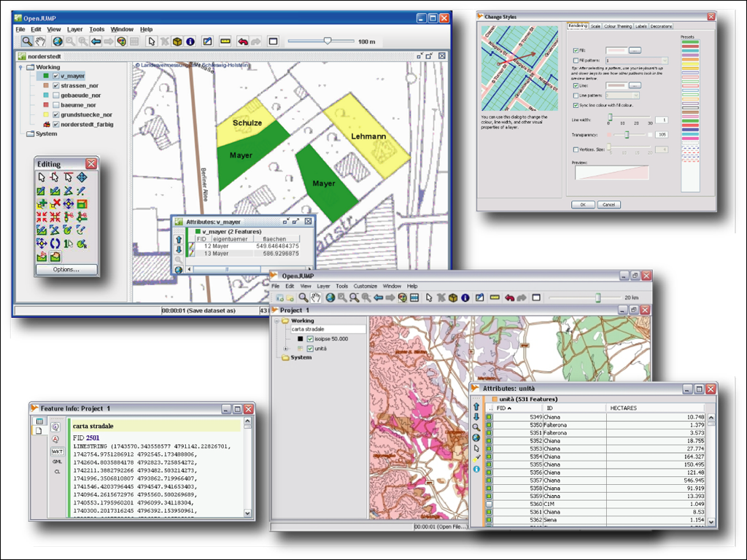Toggle visibility checkbox of strassen_nor layer
The image size is (747, 560).
click(x=55, y=86)
